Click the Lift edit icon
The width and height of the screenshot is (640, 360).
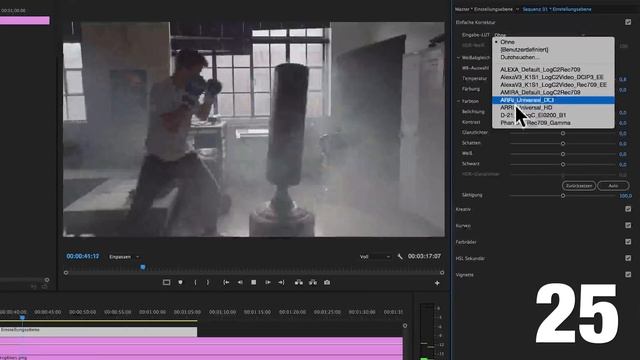[x=299, y=282]
